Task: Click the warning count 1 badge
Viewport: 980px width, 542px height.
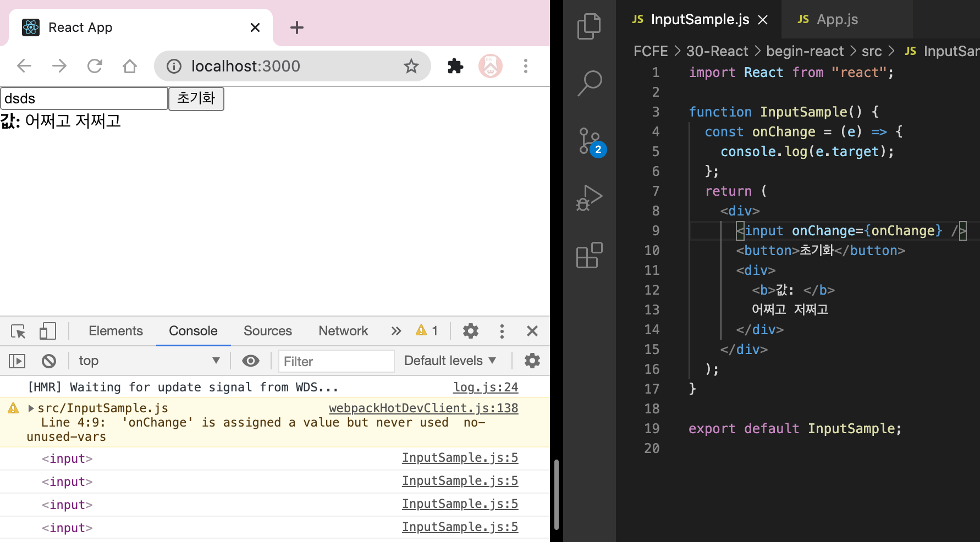Action: (427, 331)
